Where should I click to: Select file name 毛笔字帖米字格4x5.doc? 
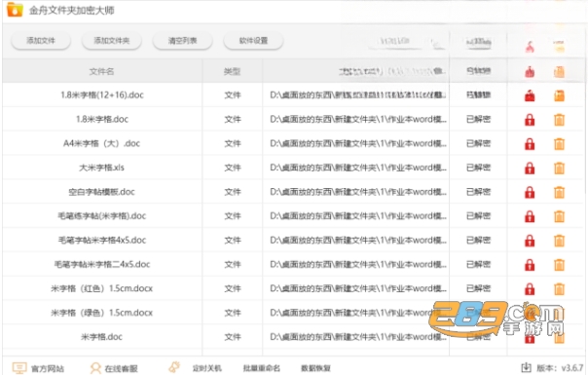(101, 241)
